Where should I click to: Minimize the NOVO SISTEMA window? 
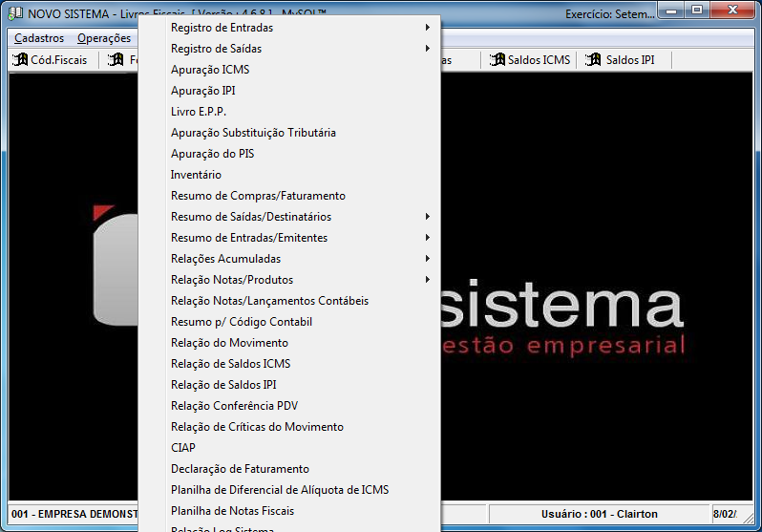click(x=671, y=11)
